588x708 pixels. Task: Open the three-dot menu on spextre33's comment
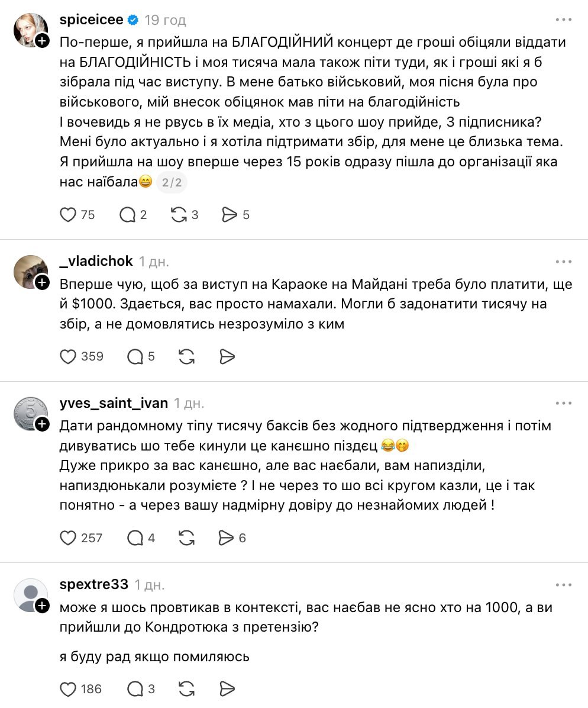click(563, 585)
